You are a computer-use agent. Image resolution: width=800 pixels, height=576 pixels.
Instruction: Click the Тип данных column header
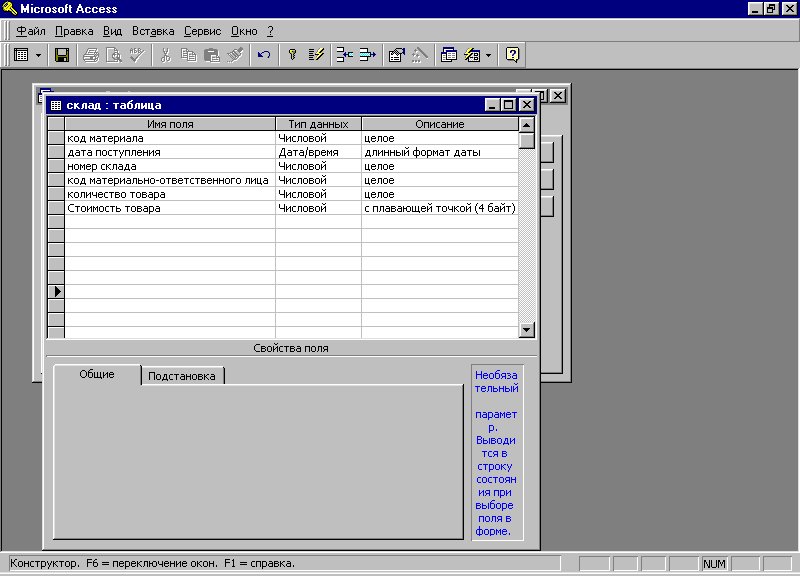click(318, 124)
